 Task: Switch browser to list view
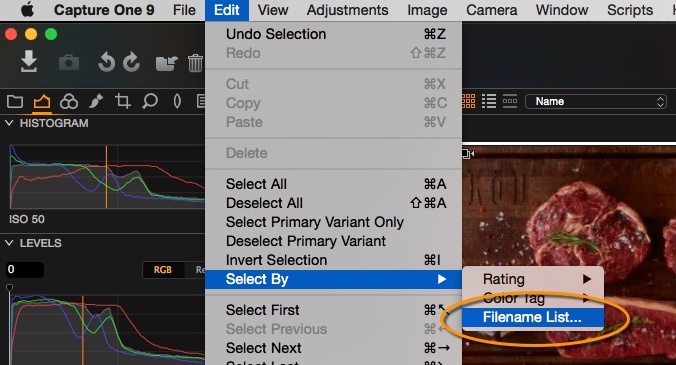[488, 101]
